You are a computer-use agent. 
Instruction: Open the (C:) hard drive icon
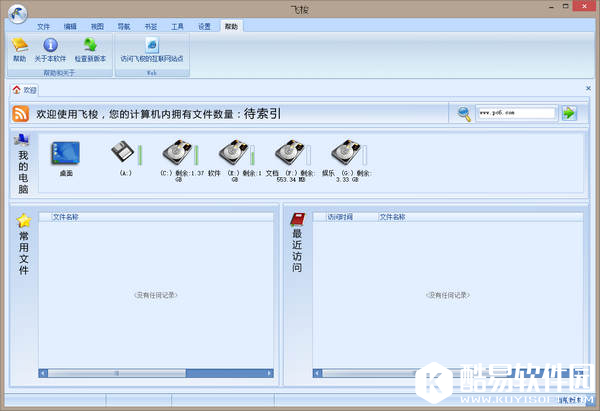coord(177,153)
